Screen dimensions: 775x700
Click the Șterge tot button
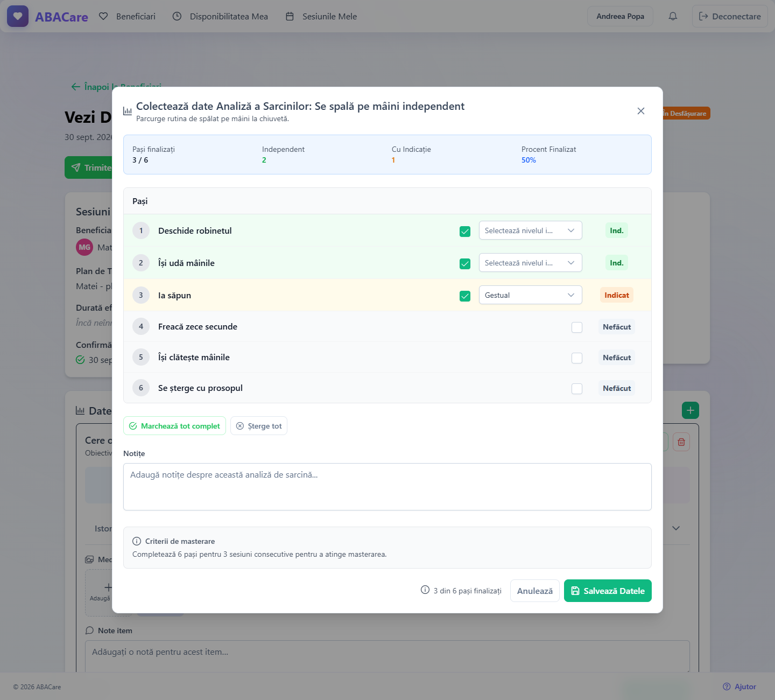(259, 426)
